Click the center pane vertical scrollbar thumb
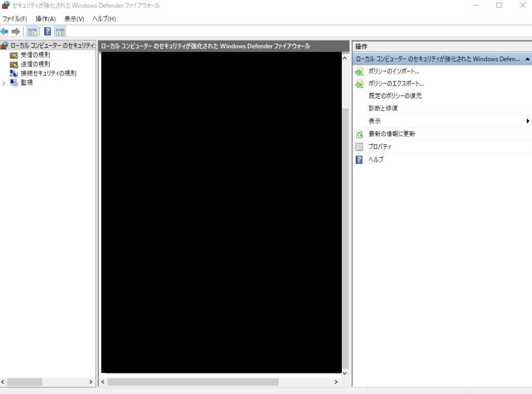Screen dimensions: 532x394 pos(345,239)
